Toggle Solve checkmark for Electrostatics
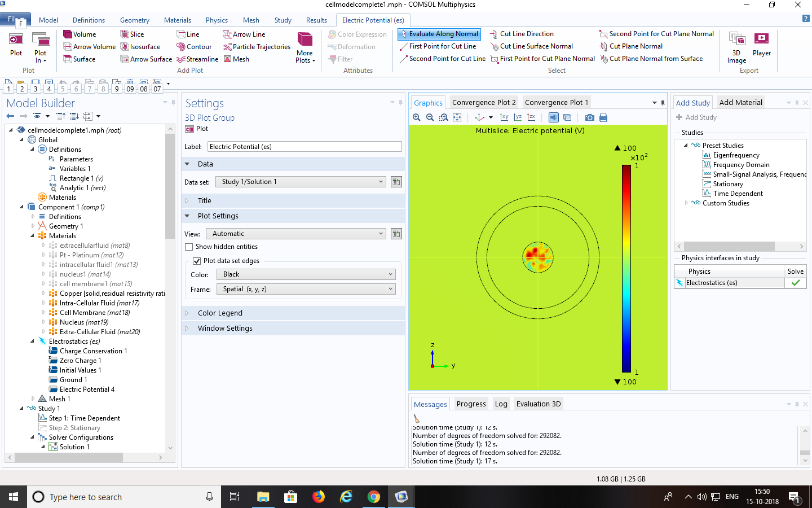Screen dimensions: 812x508 (795, 283)
